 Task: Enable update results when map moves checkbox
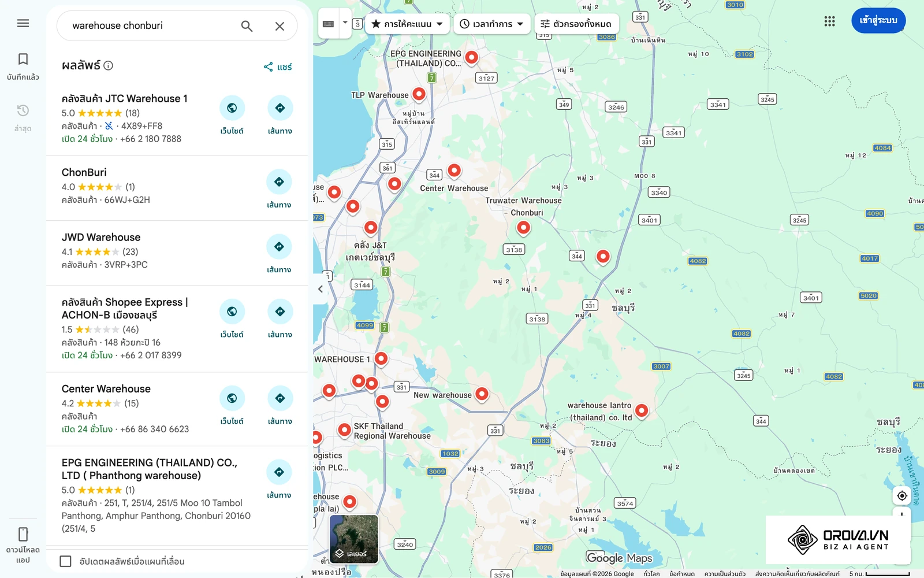click(x=66, y=561)
